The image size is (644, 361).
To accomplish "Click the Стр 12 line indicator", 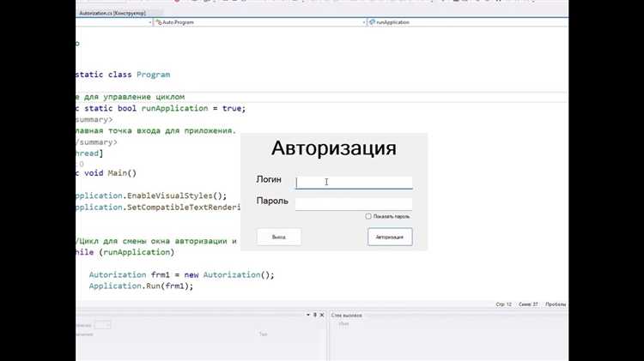I will point(503,304).
